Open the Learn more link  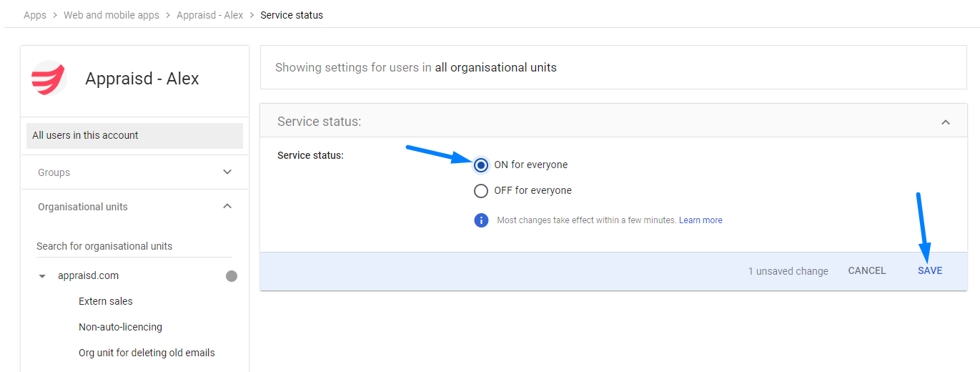coord(701,220)
